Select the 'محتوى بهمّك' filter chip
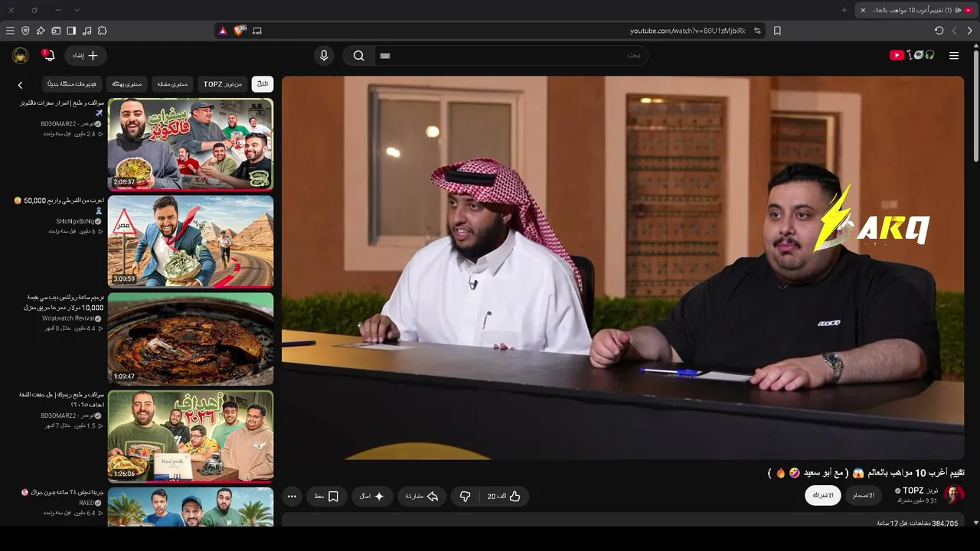This screenshot has height=551, width=980. pos(127,83)
